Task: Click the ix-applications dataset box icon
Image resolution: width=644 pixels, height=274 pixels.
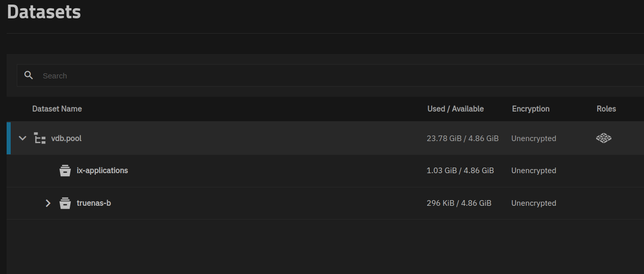Action: point(65,171)
